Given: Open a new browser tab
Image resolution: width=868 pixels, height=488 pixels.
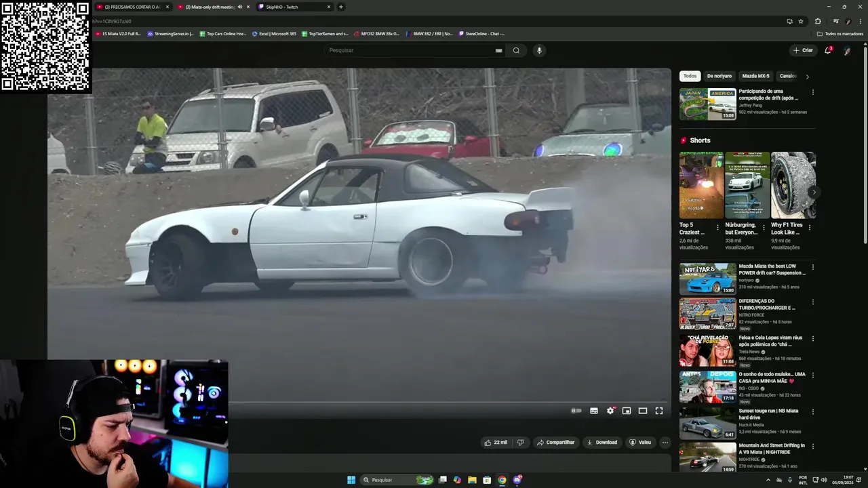Looking at the screenshot, I should (x=340, y=7).
